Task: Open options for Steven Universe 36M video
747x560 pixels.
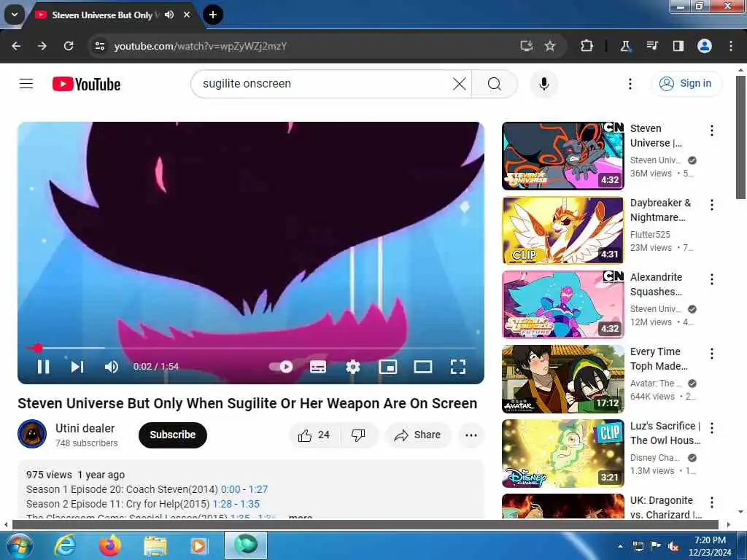Action: (711, 131)
